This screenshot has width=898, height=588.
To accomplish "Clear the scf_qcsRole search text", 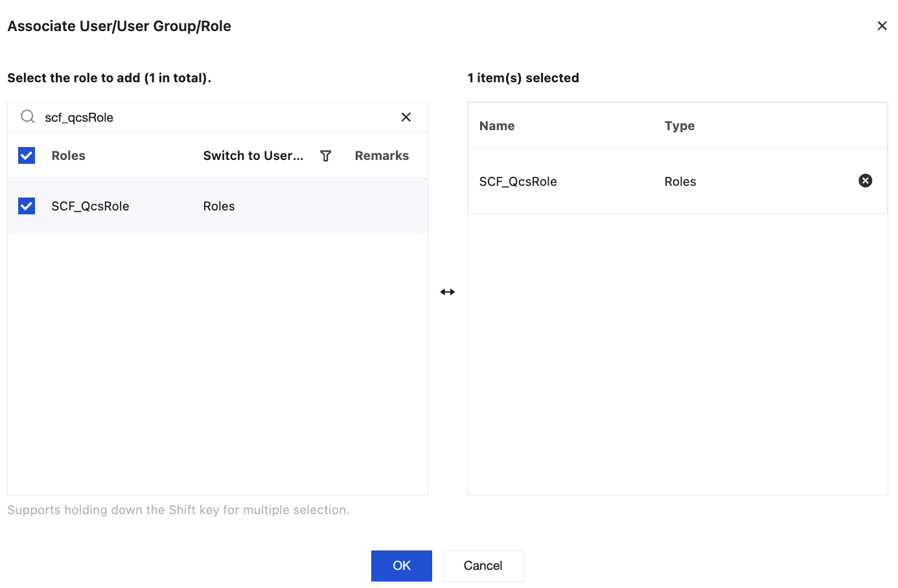I will 406,117.
